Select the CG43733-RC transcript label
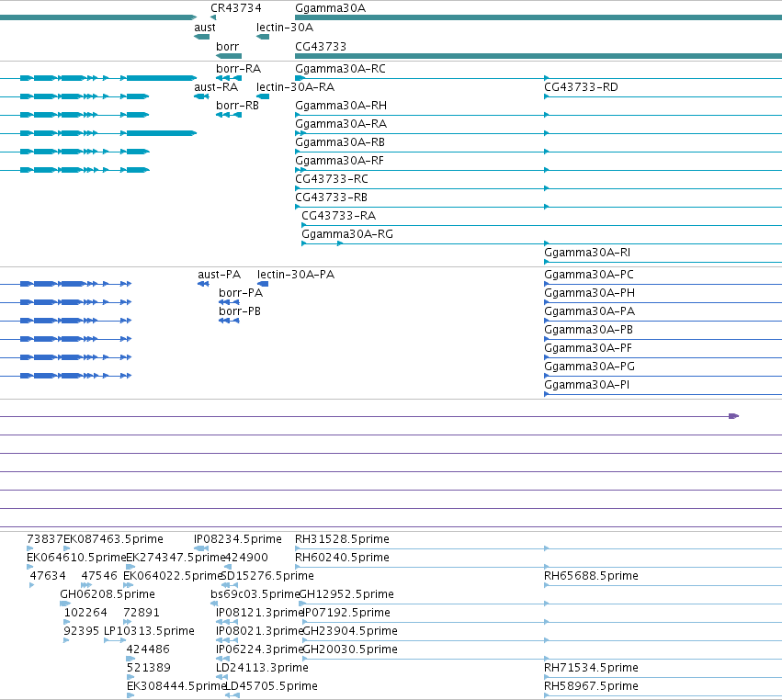This screenshot has width=782, height=700. (x=332, y=179)
